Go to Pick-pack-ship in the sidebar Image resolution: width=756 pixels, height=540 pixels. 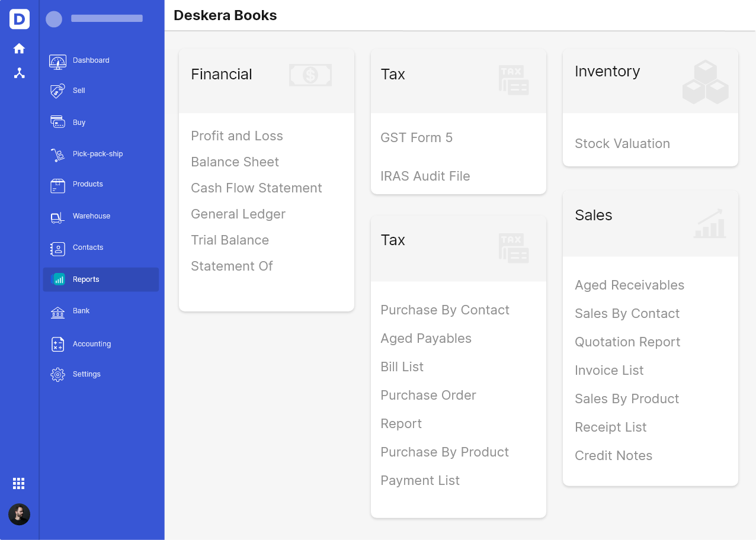pos(101,154)
